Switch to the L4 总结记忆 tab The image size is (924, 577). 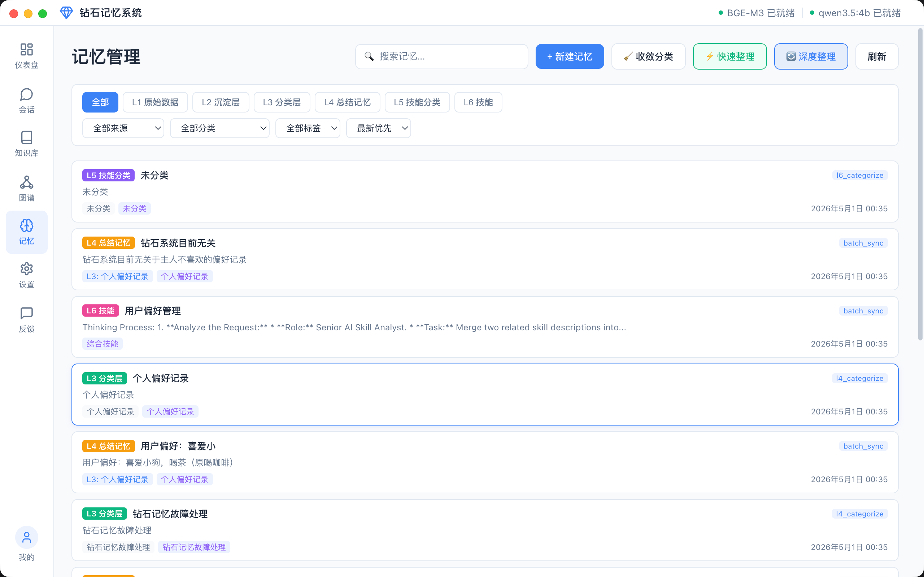347,102
